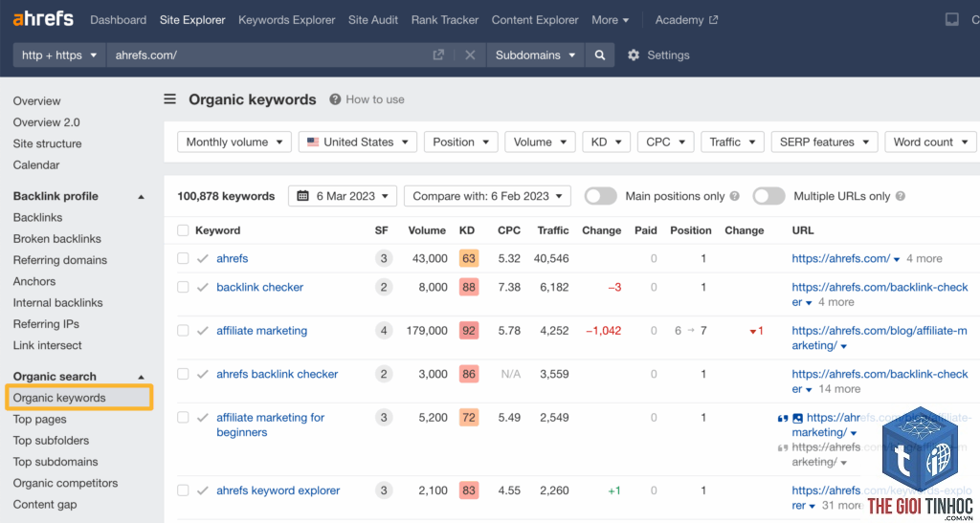Screen dimensions: 980x523
Task: Click the Ahrefs logo
Action: (43, 19)
